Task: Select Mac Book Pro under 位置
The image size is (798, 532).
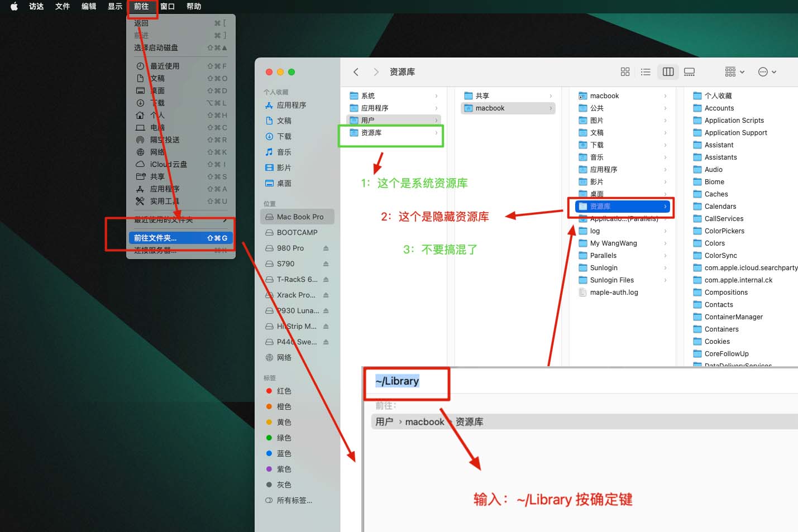Action: 299,217
